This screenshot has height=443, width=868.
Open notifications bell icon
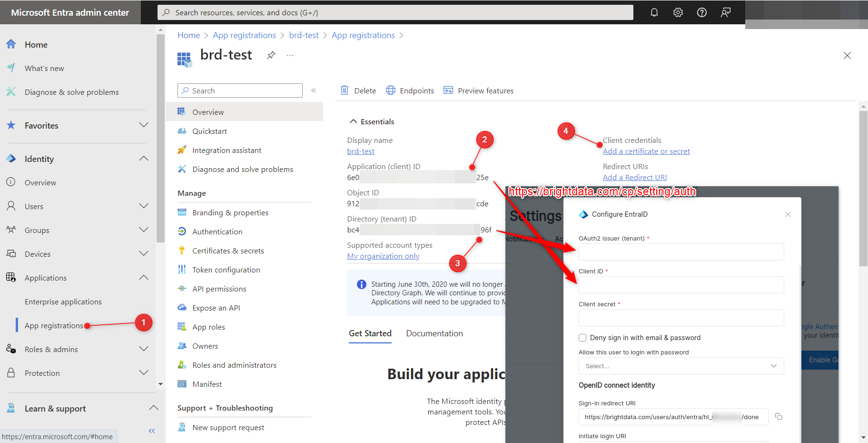pos(654,12)
